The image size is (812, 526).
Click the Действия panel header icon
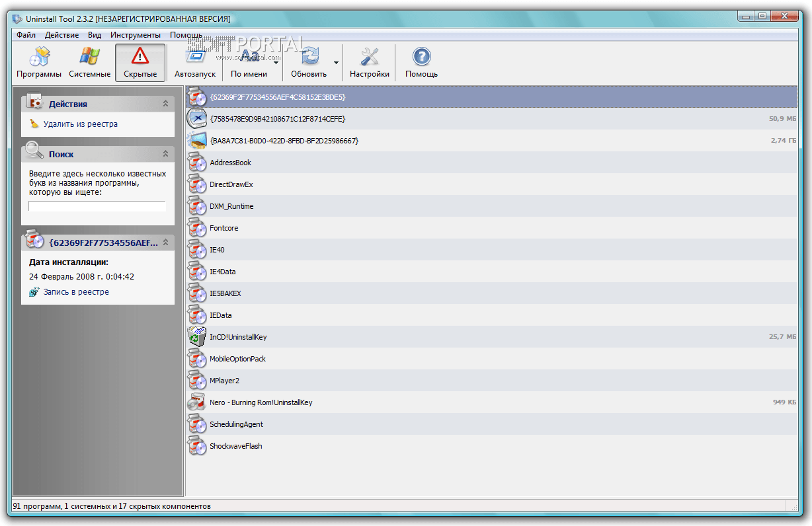tap(35, 101)
